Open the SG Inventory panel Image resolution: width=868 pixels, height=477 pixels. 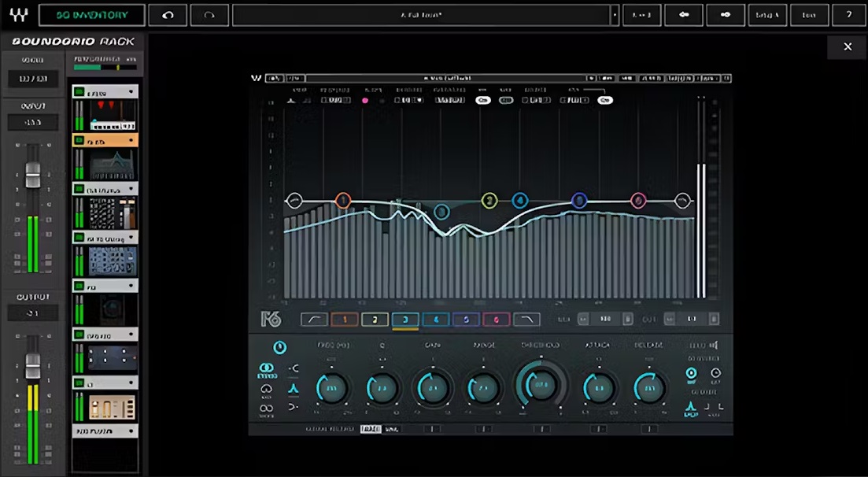[x=92, y=16]
